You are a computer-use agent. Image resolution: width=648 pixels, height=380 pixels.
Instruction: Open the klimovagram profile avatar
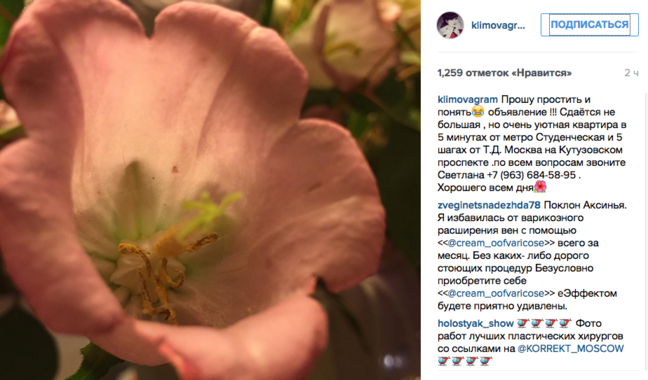tap(450, 25)
